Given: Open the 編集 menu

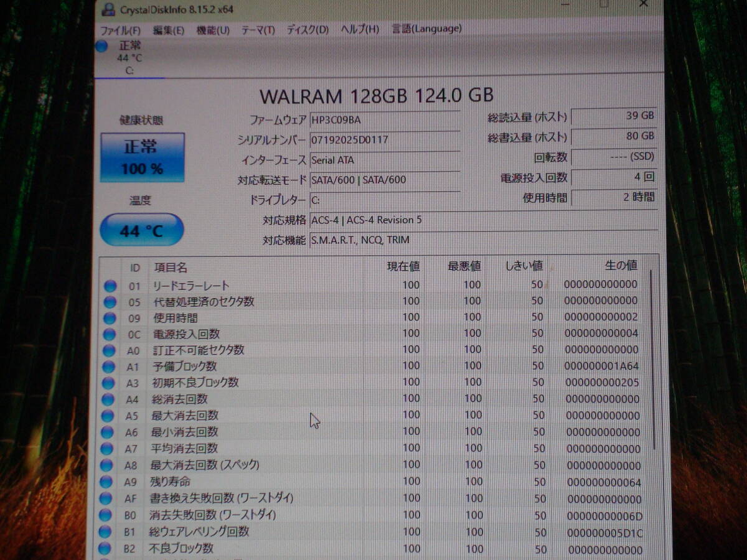Looking at the screenshot, I should coord(167,29).
